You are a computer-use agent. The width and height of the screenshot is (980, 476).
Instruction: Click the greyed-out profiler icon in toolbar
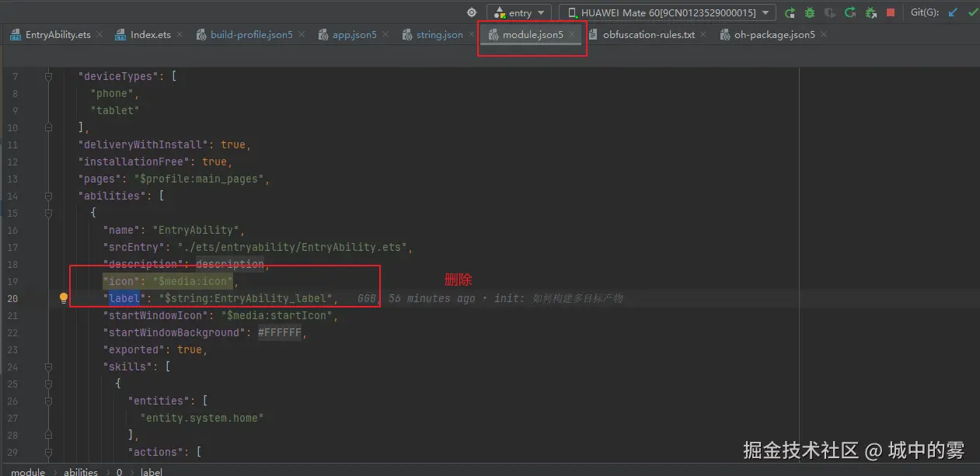(x=830, y=12)
